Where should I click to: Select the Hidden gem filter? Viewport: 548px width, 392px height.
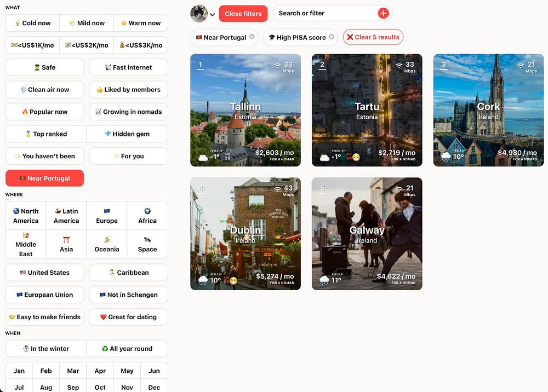click(x=127, y=134)
